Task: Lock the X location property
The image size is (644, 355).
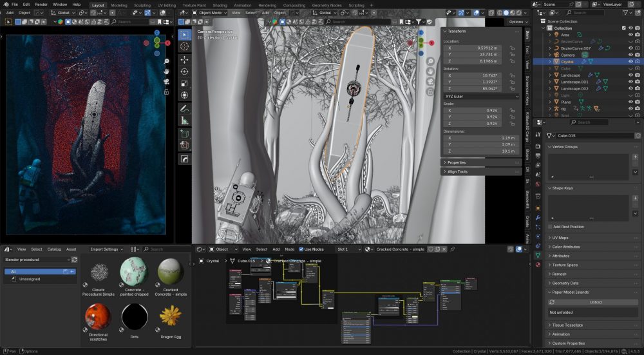Action: point(512,48)
